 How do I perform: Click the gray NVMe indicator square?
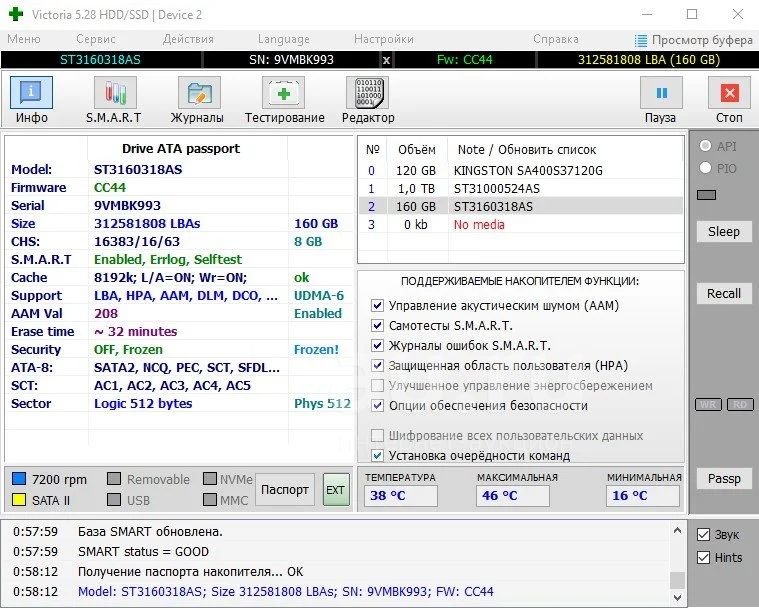pyautogui.click(x=210, y=478)
